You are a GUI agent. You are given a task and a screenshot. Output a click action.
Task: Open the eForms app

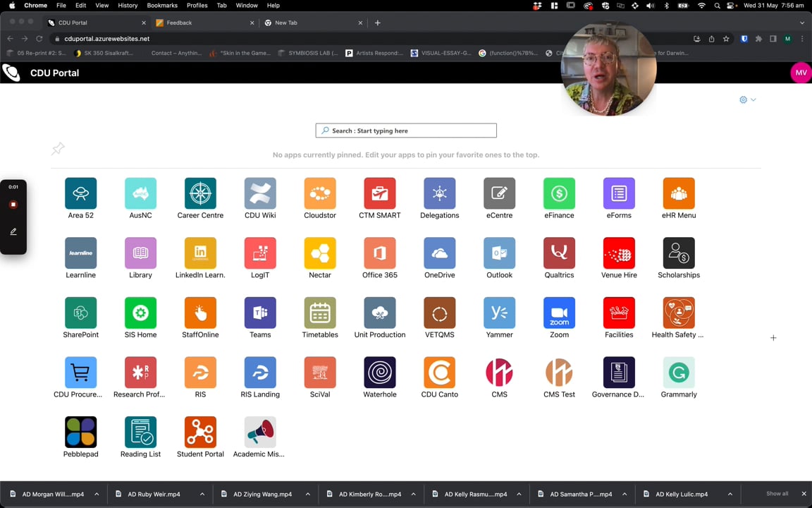click(619, 193)
